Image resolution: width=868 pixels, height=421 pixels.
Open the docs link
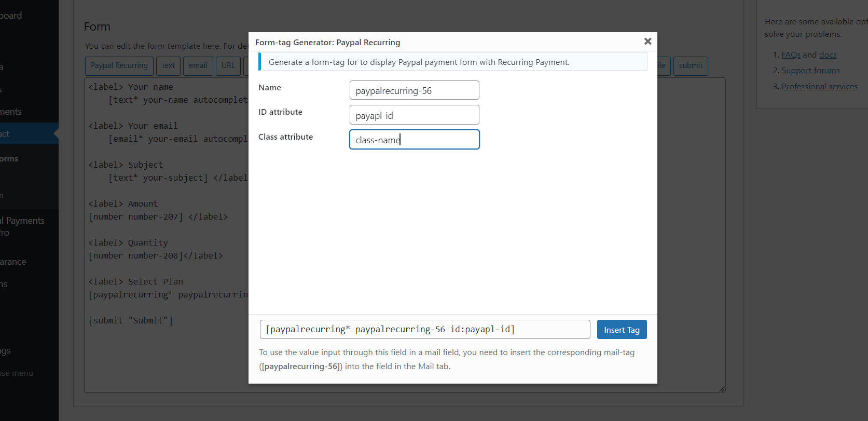pyautogui.click(x=828, y=55)
